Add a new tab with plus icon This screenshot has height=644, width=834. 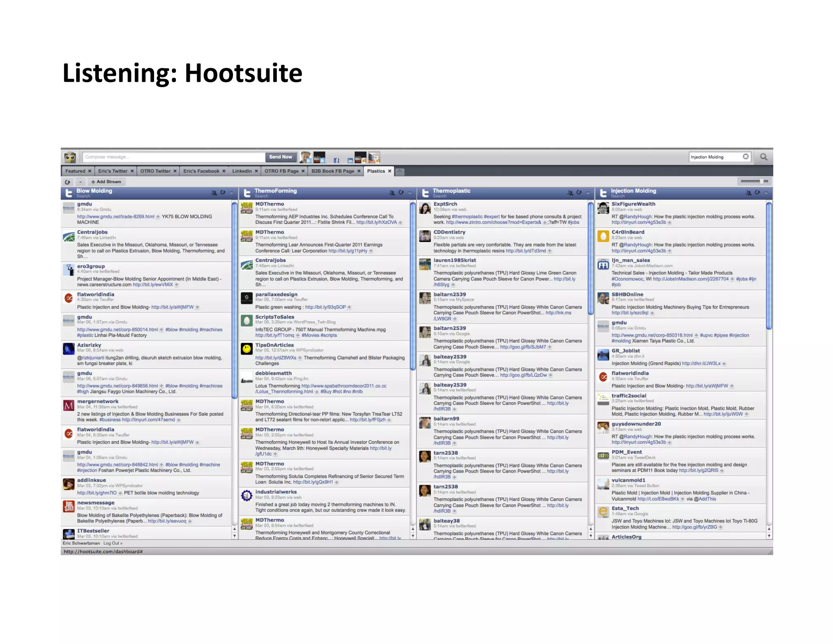pos(400,172)
